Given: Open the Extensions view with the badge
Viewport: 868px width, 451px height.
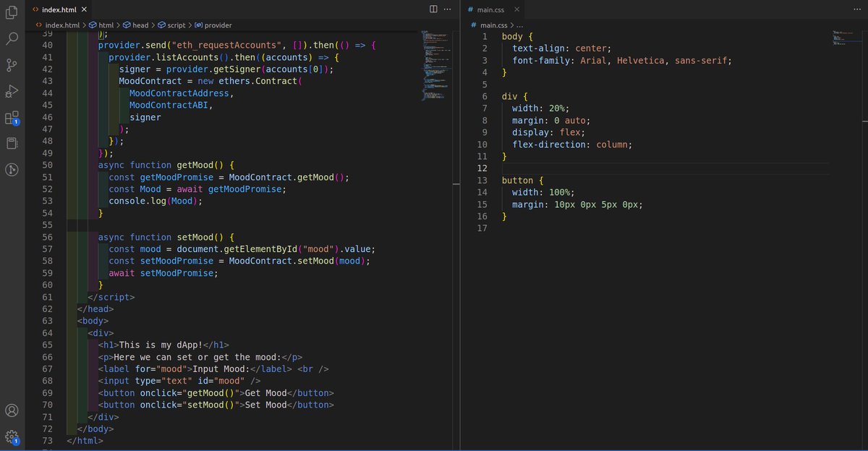Looking at the screenshot, I should tap(12, 118).
